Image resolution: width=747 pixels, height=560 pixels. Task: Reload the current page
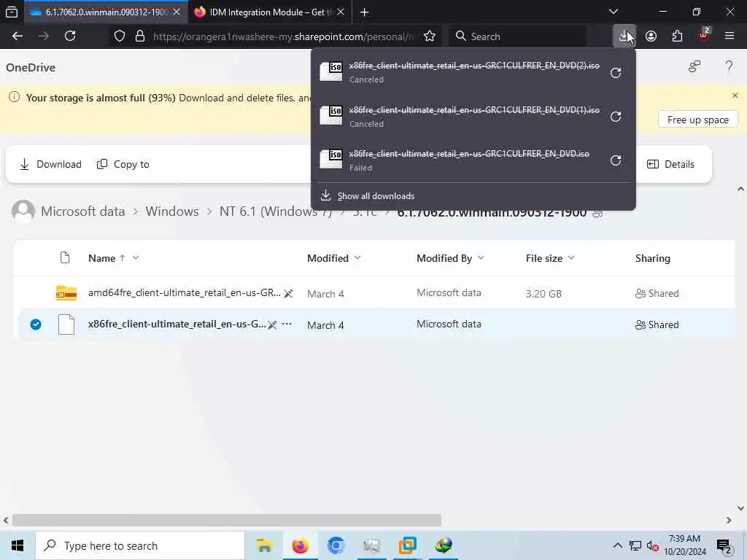(70, 36)
